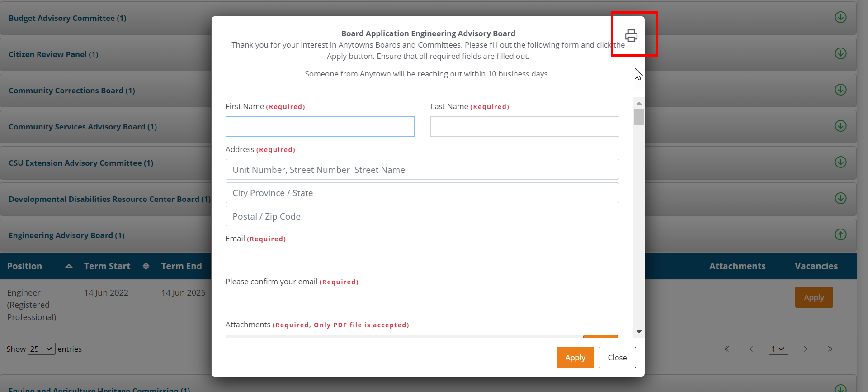Click the Apply button in the dialog
Viewport: 868px width, 392px height.
click(575, 358)
